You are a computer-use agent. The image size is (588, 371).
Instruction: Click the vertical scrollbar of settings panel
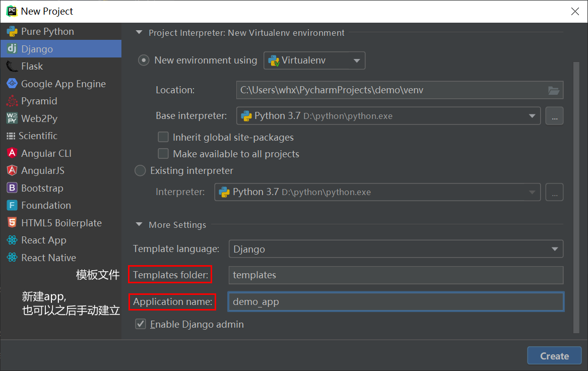pyautogui.click(x=576, y=198)
